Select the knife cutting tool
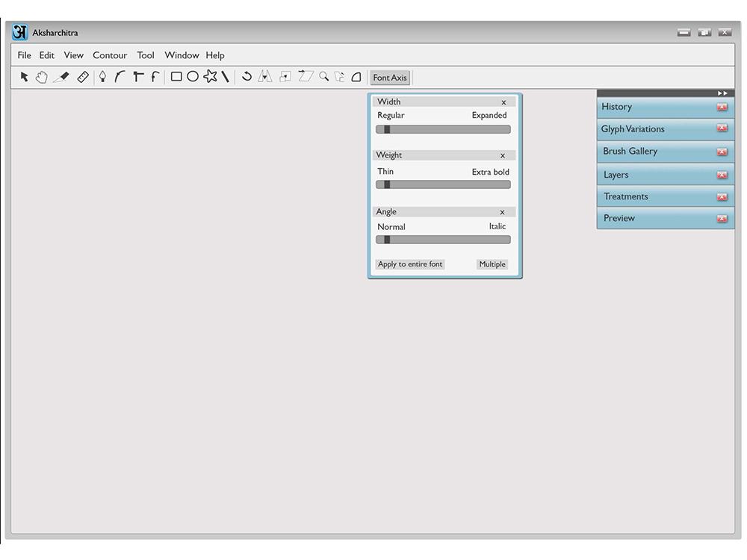Screen dimensions: 747x560 point(61,77)
